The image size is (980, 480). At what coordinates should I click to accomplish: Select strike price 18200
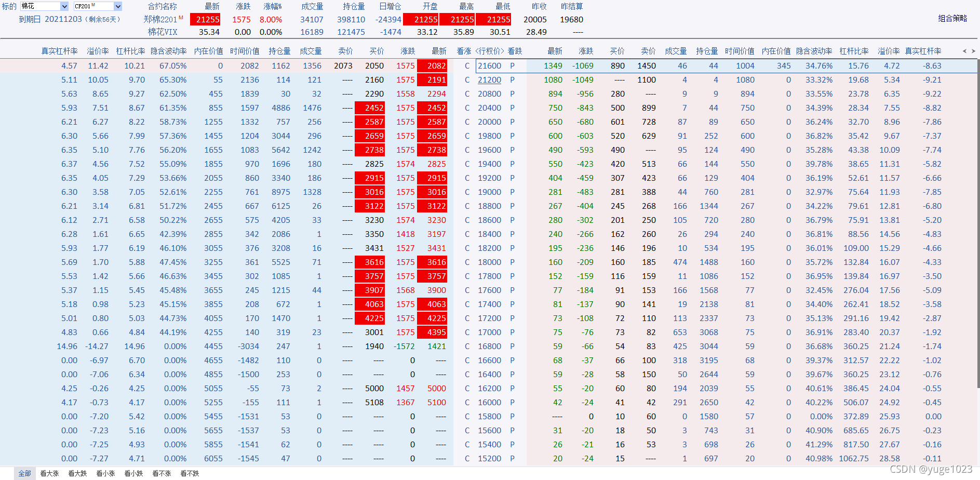pyautogui.click(x=490, y=248)
